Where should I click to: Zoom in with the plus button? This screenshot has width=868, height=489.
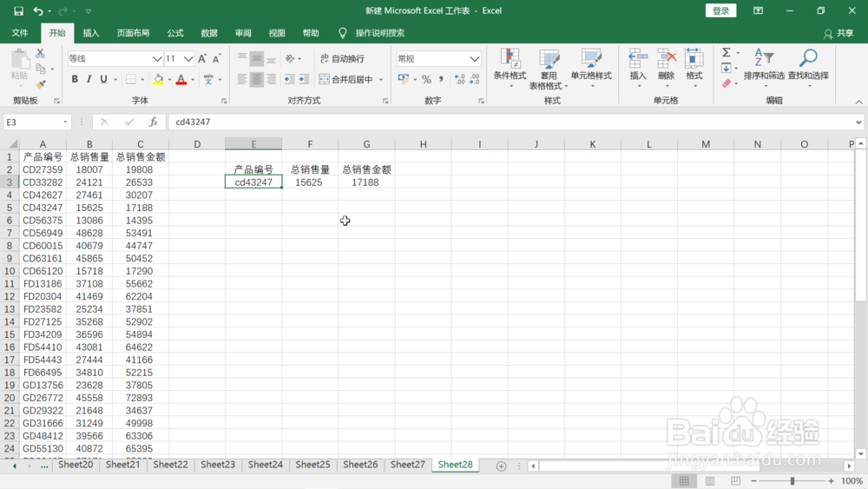pyautogui.click(x=831, y=480)
